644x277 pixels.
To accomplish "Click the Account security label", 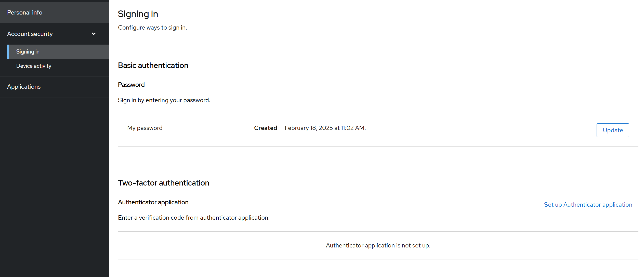I will [30, 34].
